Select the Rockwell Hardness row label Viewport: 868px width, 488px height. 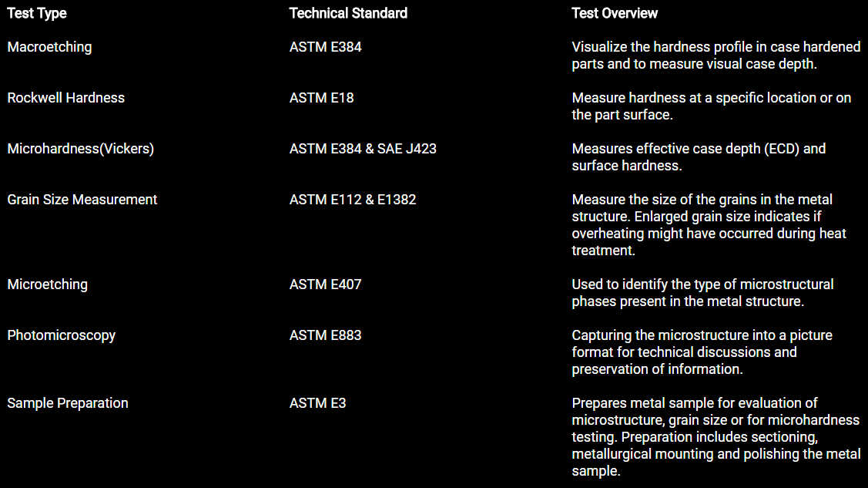pyautogui.click(x=66, y=98)
